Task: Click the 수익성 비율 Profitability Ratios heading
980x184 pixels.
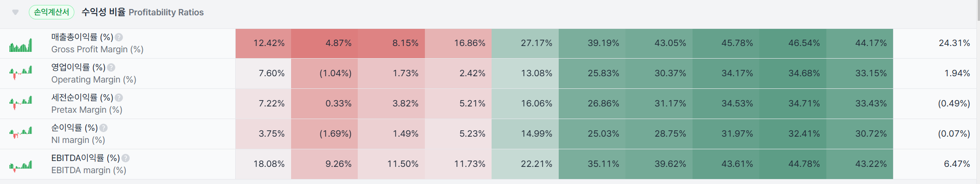Action: pyautogui.click(x=142, y=12)
